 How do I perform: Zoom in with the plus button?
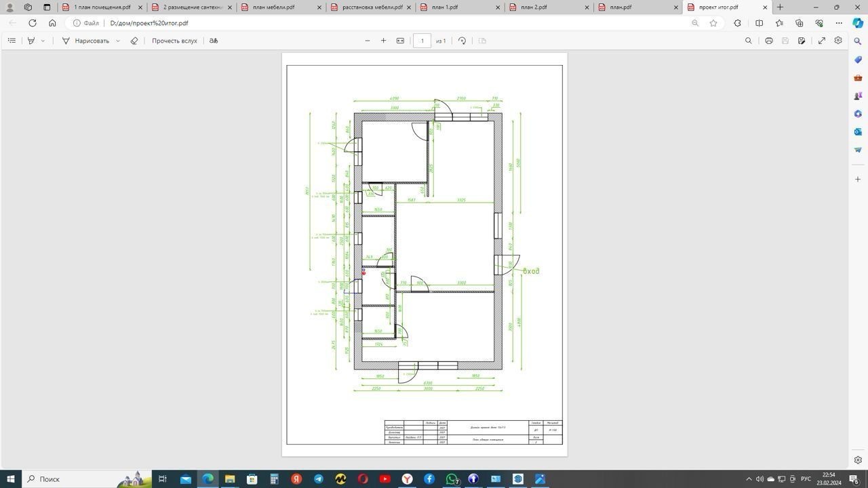383,41
